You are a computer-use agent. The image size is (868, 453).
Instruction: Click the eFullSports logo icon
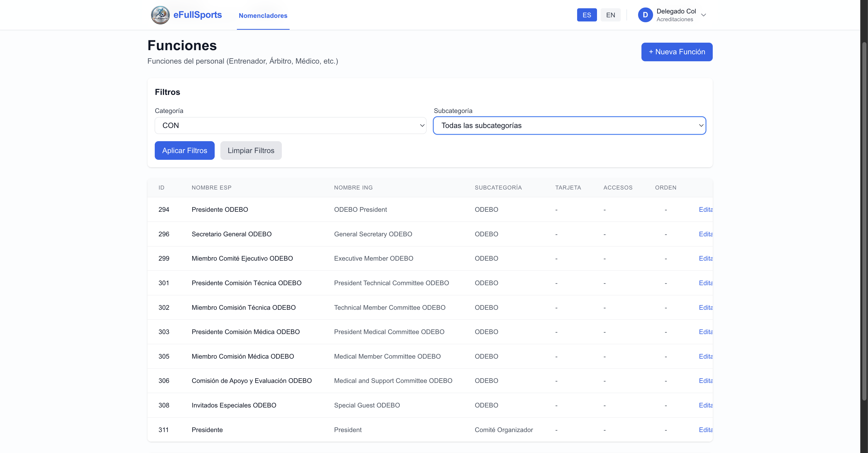click(160, 15)
